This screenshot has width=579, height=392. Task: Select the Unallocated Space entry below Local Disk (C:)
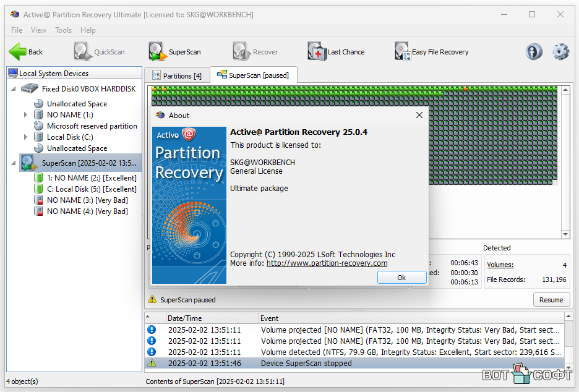pyautogui.click(x=77, y=148)
